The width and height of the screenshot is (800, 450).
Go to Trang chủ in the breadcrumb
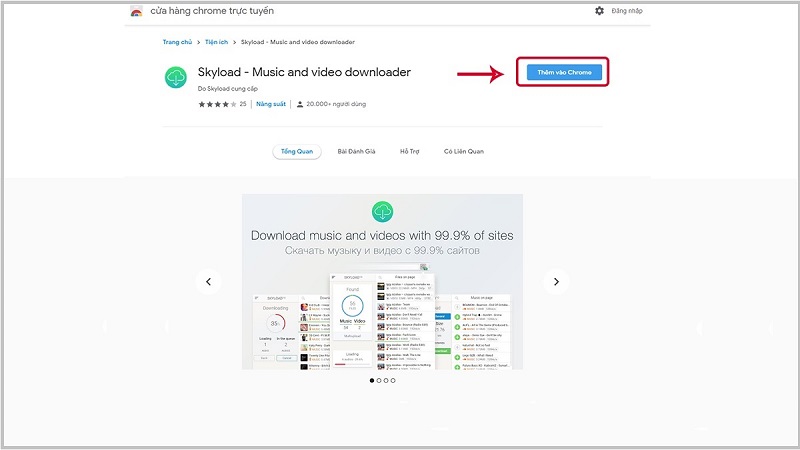coord(177,42)
